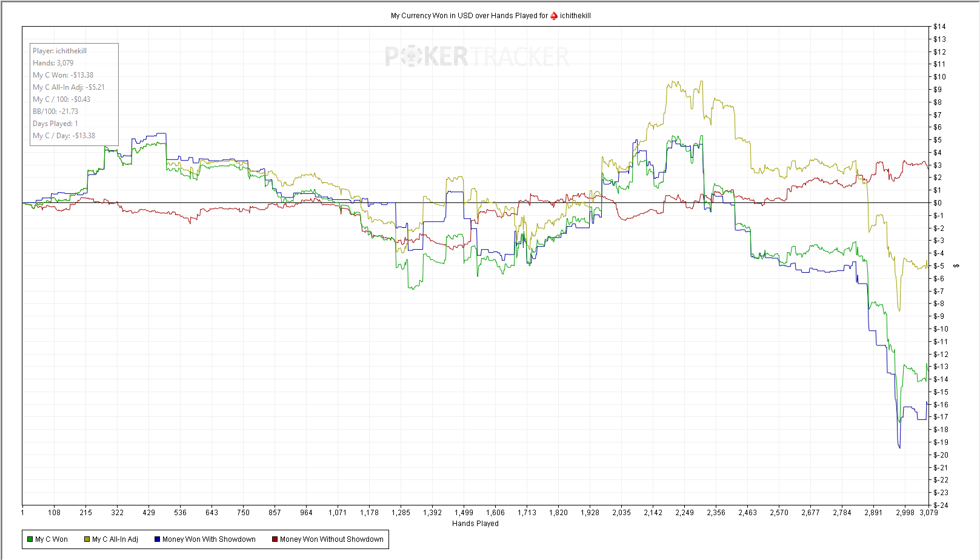Pick the red Money Won Without Showdown swatch

(275, 539)
